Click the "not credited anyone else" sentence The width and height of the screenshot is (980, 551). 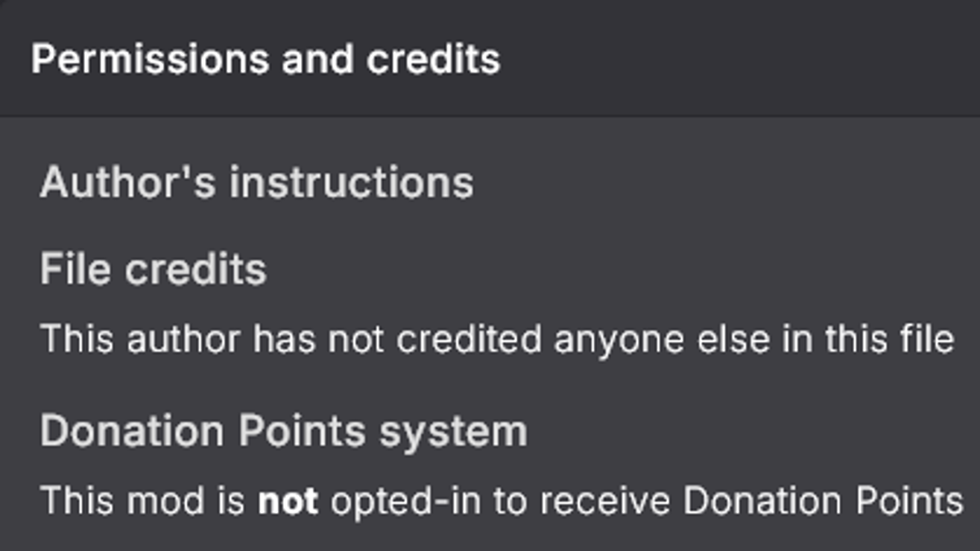pyautogui.click(x=496, y=340)
